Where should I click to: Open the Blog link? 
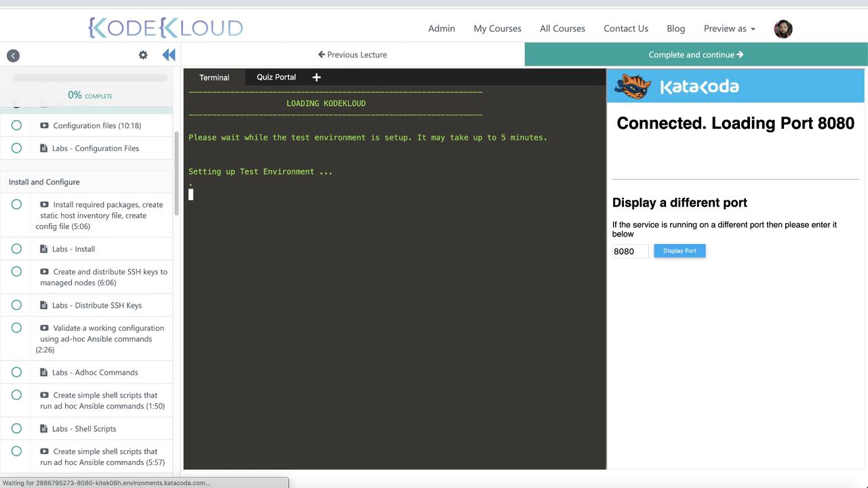click(x=675, y=28)
